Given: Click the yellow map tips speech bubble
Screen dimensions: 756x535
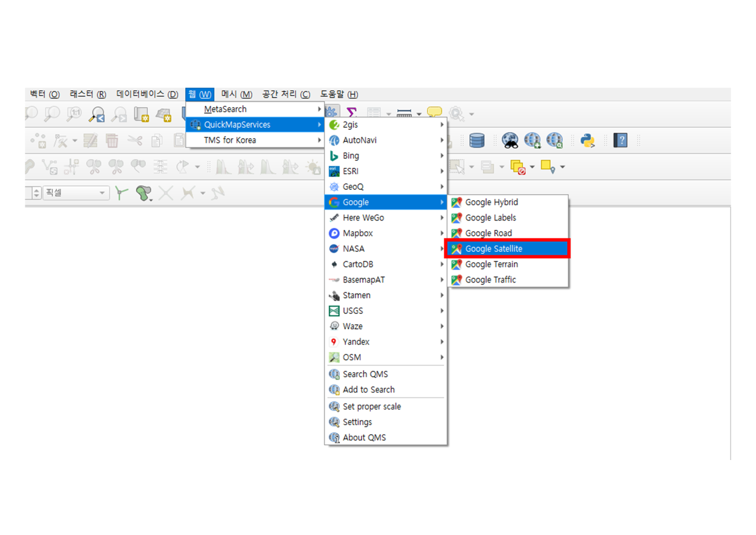Looking at the screenshot, I should click(434, 112).
